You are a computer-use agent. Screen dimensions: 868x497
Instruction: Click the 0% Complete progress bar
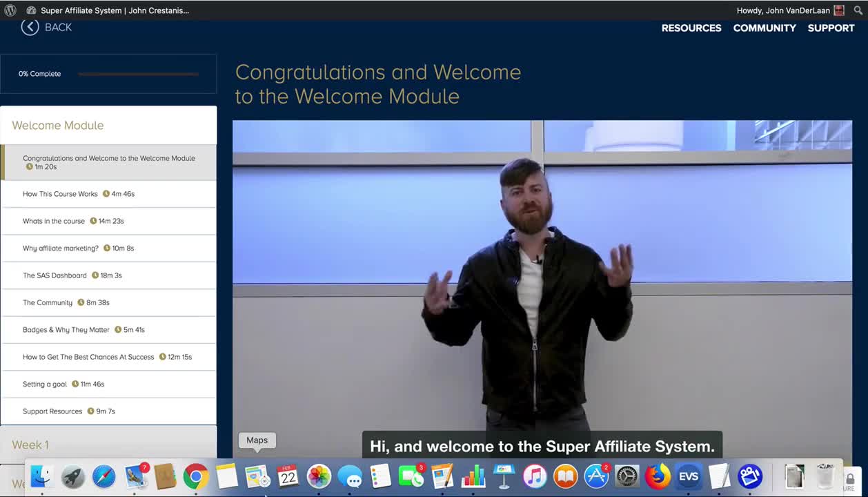pos(138,74)
